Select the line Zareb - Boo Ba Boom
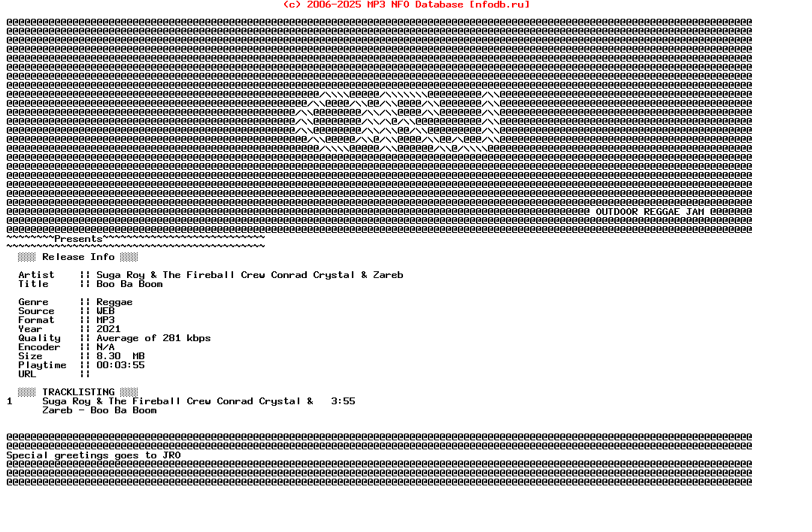Viewport: 812px width, 532px height. pos(99,410)
